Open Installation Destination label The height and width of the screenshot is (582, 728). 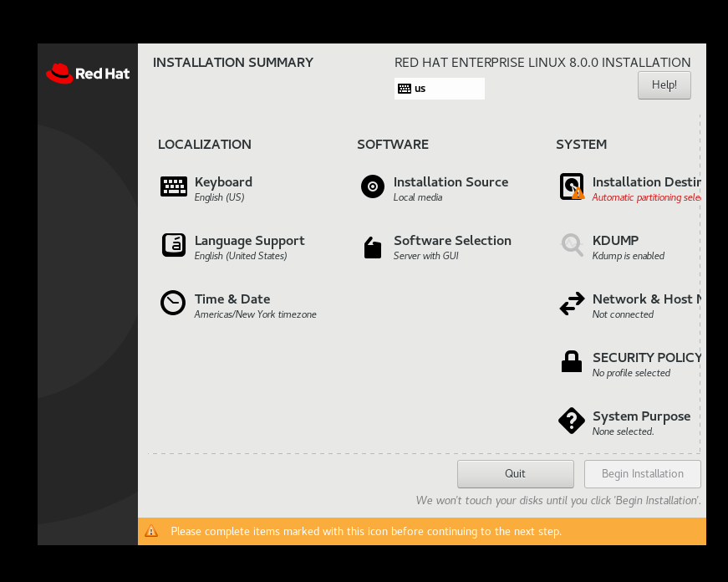(x=647, y=182)
